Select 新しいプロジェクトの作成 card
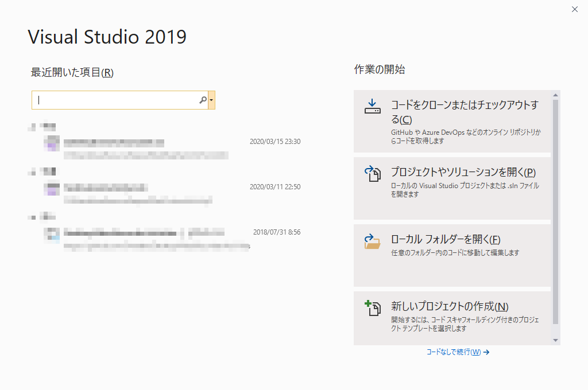The image size is (588, 390). tap(452, 318)
